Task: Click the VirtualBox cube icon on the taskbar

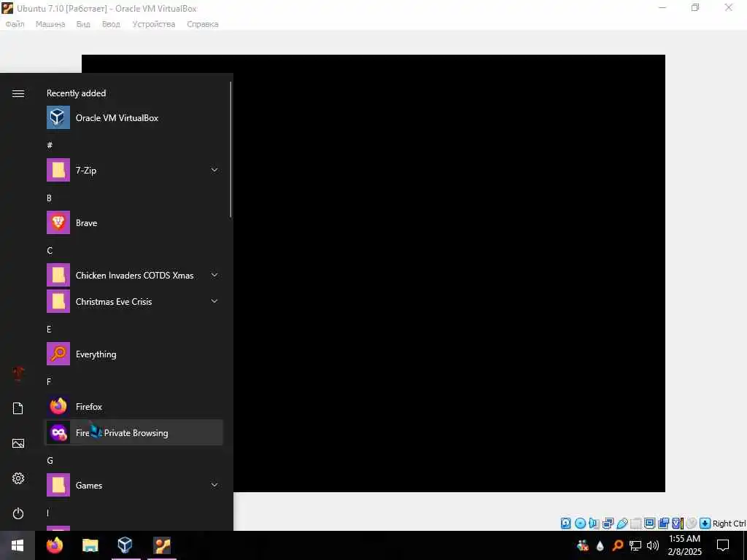Action: [125, 545]
